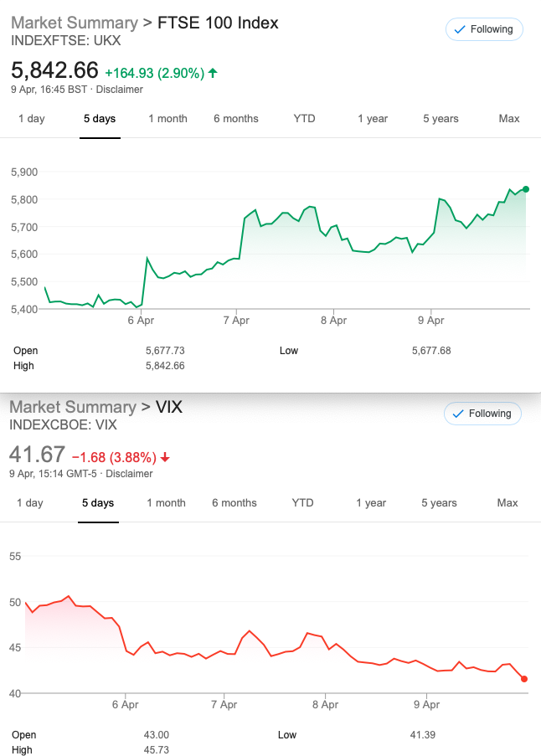Screen dimensions: 541x756
Task: Click the 5,900 axis label on FTSE chart
Action: pyautogui.click(x=24, y=172)
